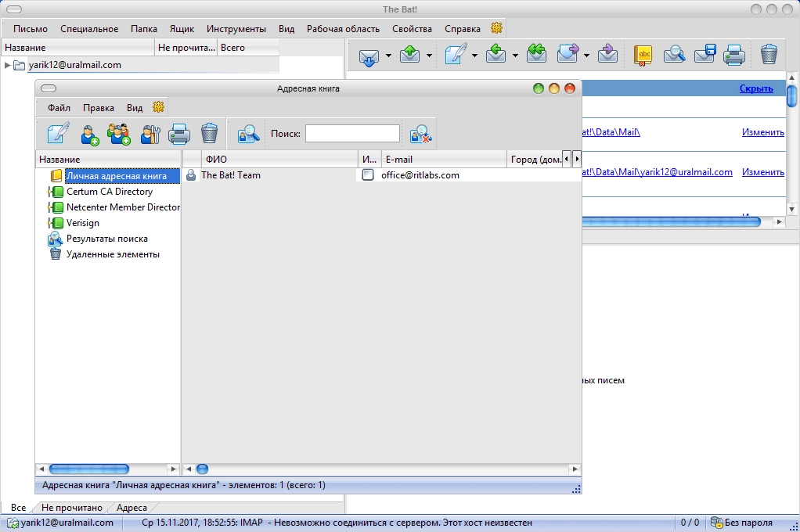Search messages with the magnifier envelope icon
Screen dimensions: 800x532
coord(674,54)
